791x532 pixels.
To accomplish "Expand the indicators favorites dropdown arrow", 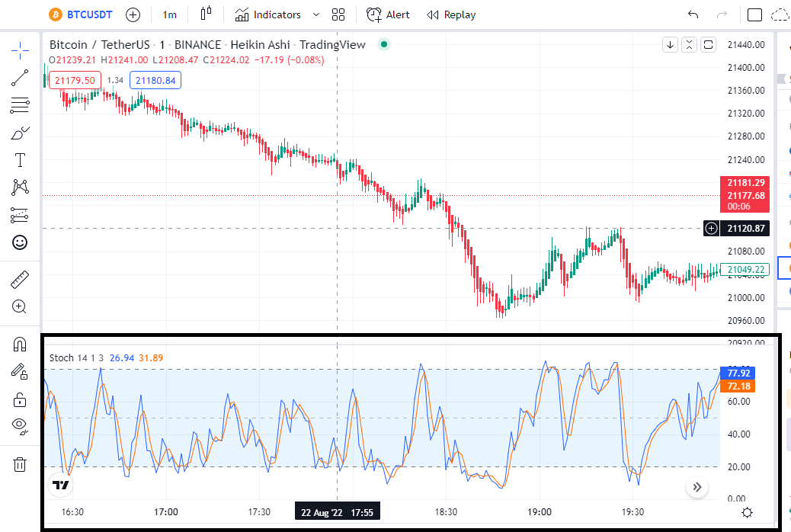I will pos(316,14).
